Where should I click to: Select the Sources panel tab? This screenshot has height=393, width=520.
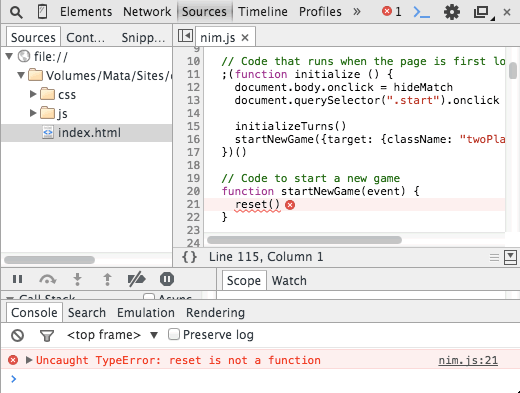point(204,12)
